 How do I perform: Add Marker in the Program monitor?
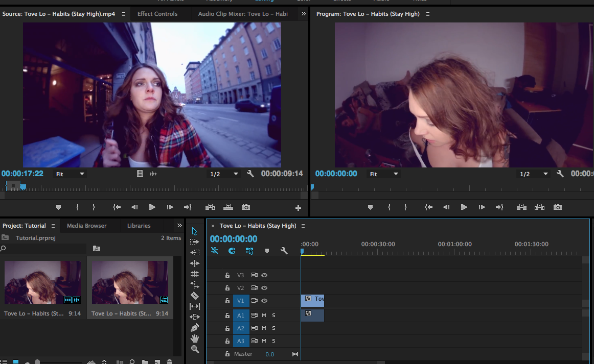pyautogui.click(x=370, y=207)
